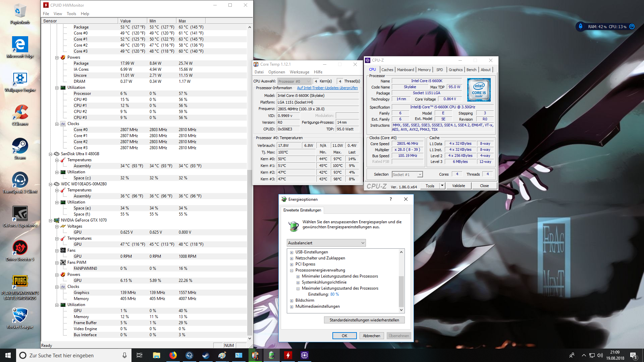Click the 80 % Einstellung value
This screenshot has width=644, height=362.
[x=334, y=294]
